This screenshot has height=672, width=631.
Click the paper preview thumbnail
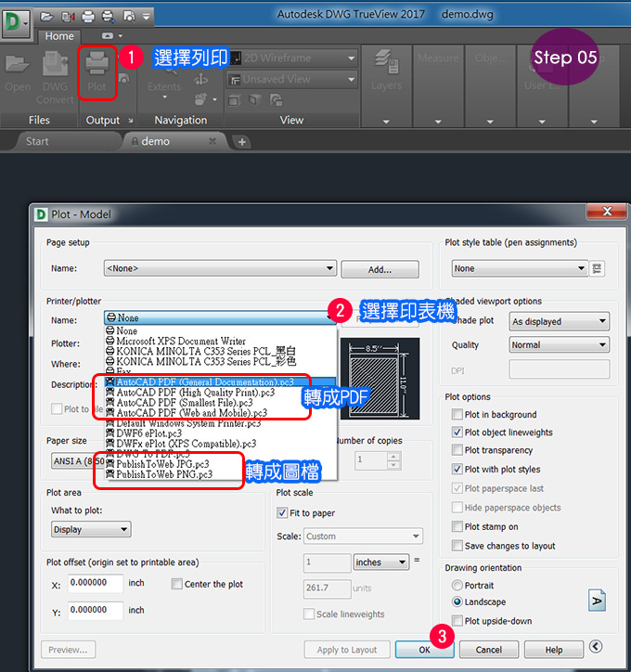pos(380,379)
